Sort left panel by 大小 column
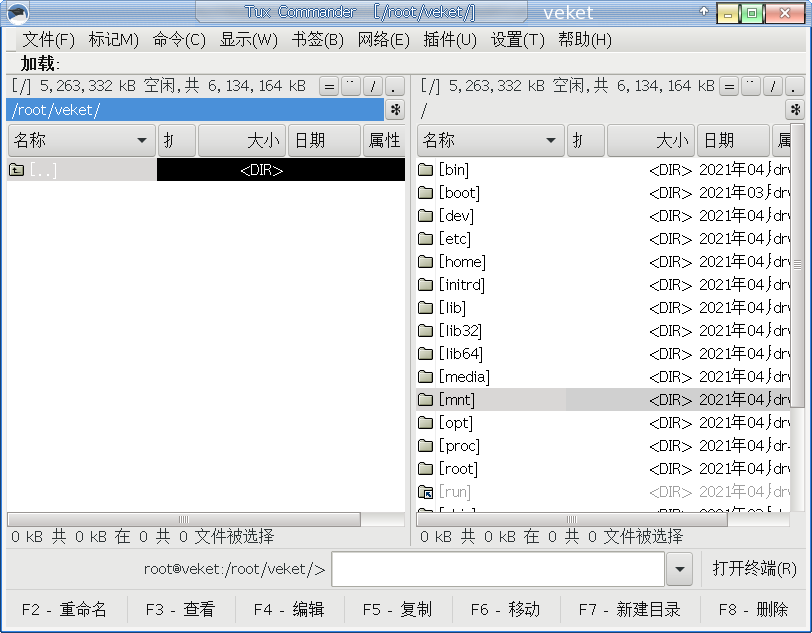This screenshot has height=633, width=812. pyautogui.click(x=242, y=140)
